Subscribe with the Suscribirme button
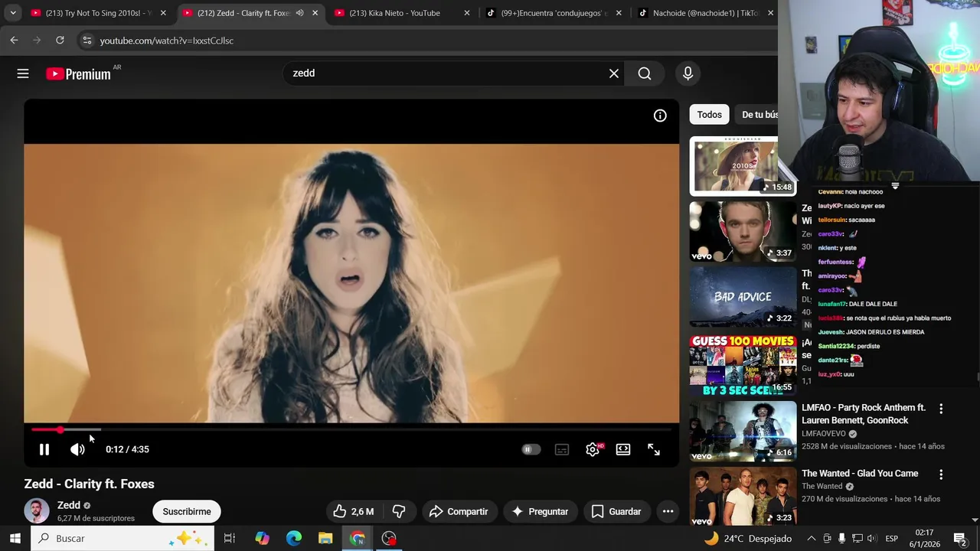The width and height of the screenshot is (980, 551). point(187,512)
